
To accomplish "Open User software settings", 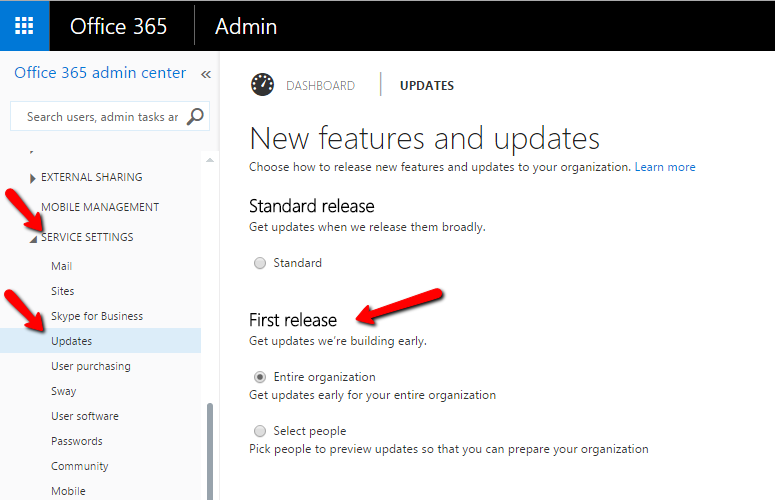I will pyautogui.click(x=85, y=416).
